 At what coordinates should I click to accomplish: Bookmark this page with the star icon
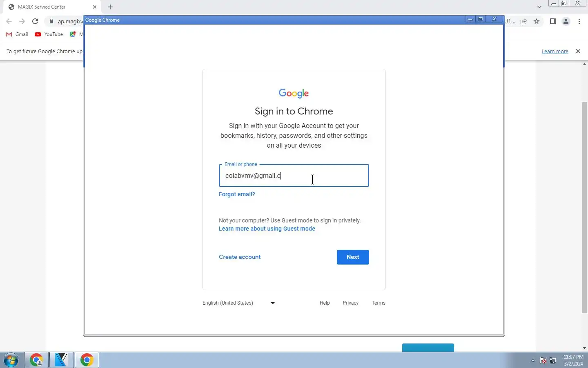[x=537, y=21]
